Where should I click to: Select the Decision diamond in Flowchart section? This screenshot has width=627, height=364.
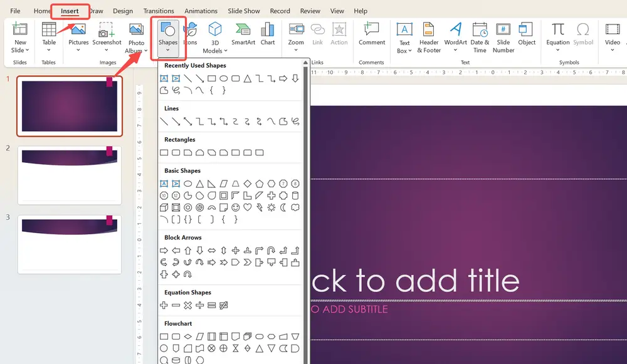coord(188,337)
